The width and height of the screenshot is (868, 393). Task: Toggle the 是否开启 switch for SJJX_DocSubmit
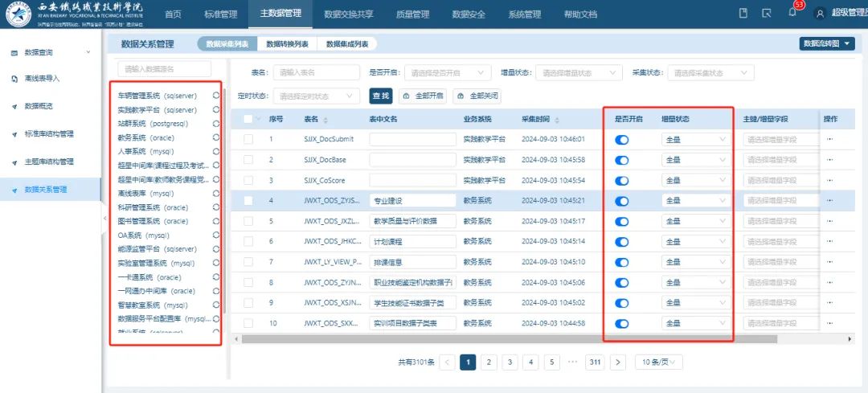[621, 140]
